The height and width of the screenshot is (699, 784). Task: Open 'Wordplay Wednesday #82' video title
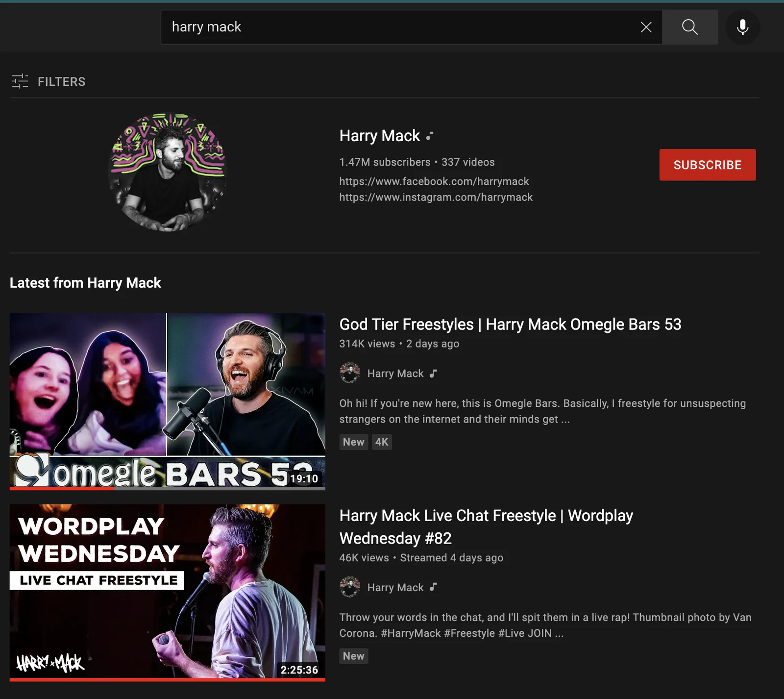point(486,527)
